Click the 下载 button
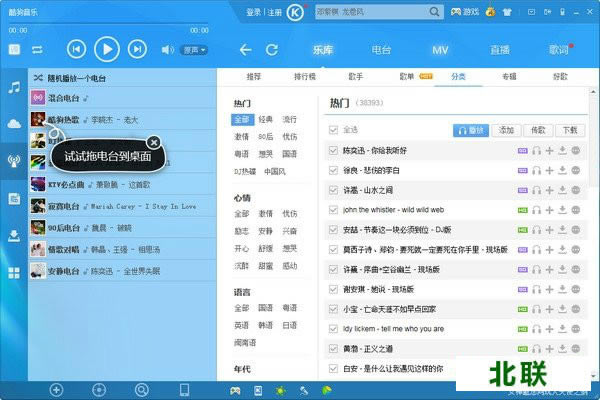Image resolution: width=600 pixels, height=400 pixels. 570,131
